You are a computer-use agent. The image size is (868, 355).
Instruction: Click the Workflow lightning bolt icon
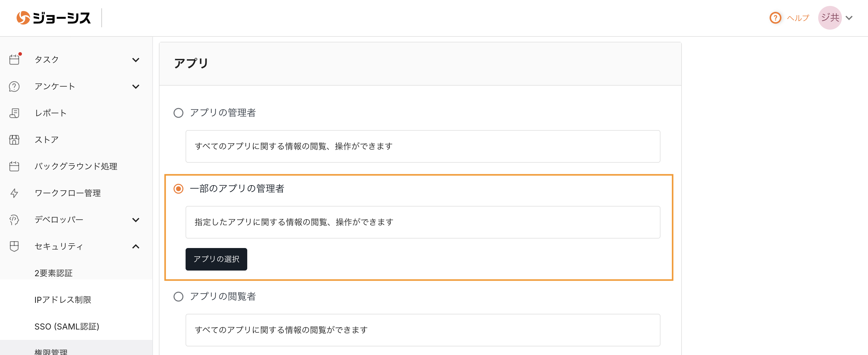coord(14,193)
